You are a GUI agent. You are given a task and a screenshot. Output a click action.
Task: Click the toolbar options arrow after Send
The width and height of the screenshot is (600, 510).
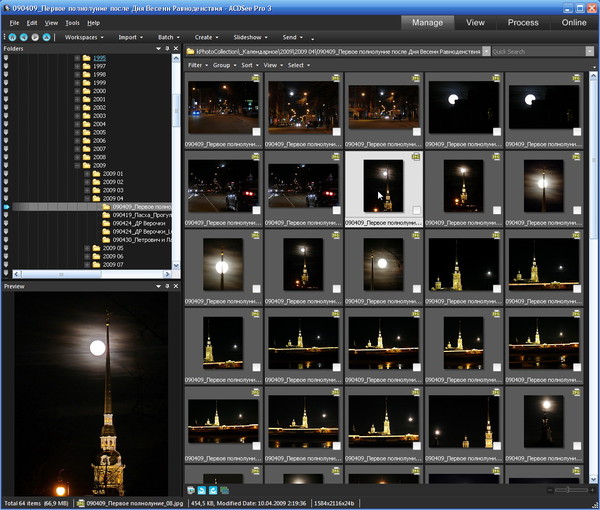[313, 39]
